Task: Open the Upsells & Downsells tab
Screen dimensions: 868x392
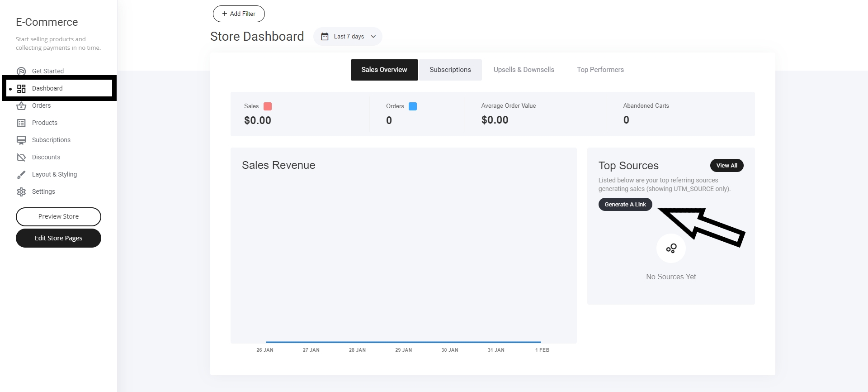Action: [524, 70]
